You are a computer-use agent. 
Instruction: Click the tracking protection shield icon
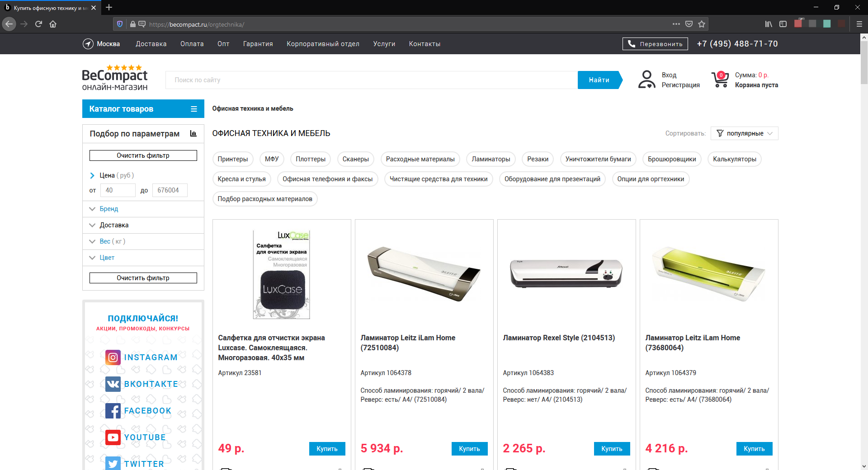[x=120, y=24]
